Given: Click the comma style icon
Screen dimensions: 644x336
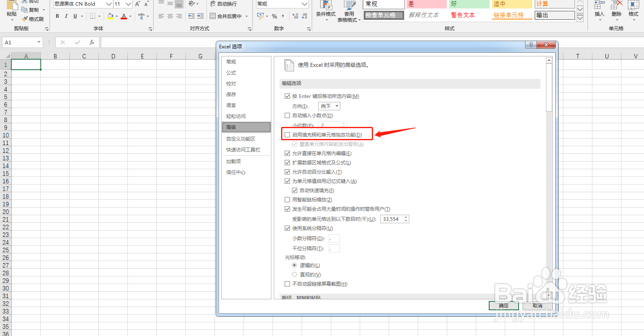Looking at the screenshot, I should coord(283,16).
